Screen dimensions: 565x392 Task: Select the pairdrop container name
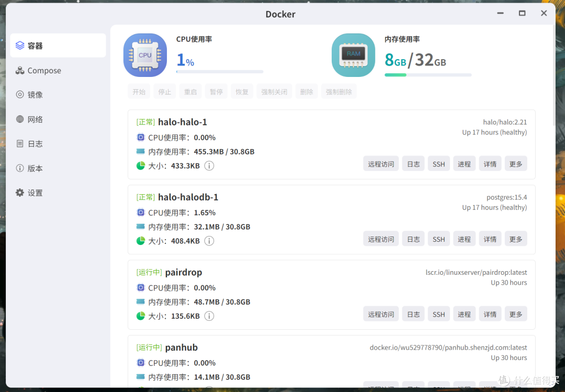point(184,272)
